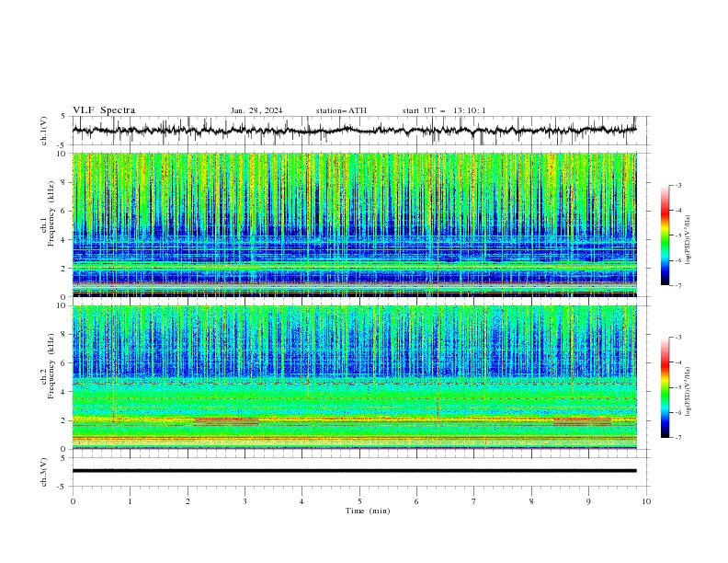Click the ch.2 spectrogram panel
728x563 pixels.
tap(354, 377)
